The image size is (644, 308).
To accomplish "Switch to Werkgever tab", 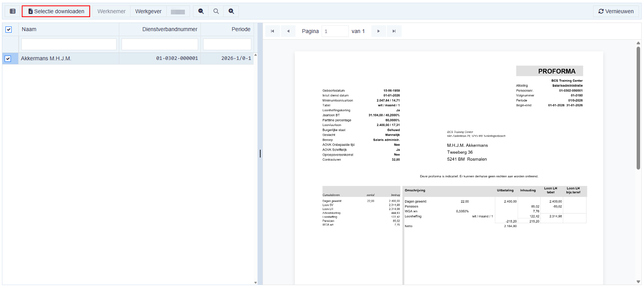I will [x=148, y=11].
